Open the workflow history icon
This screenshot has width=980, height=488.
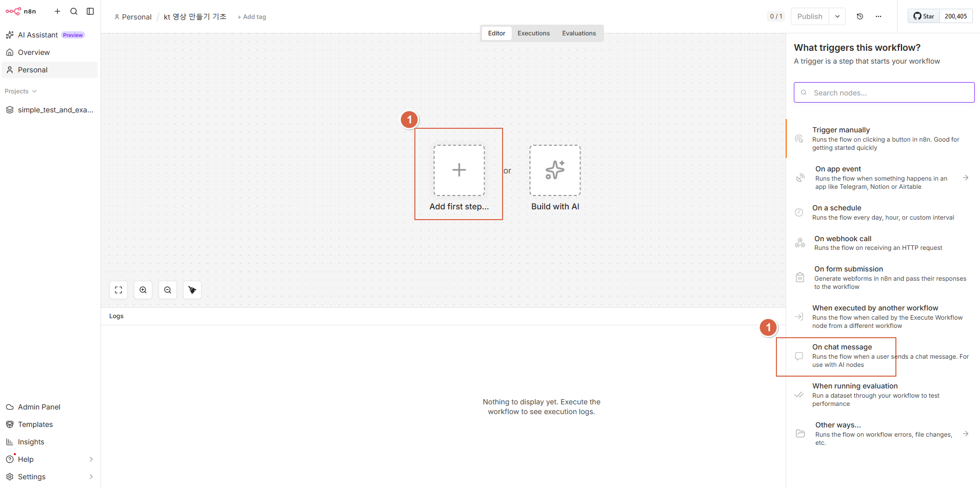click(x=860, y=16)
